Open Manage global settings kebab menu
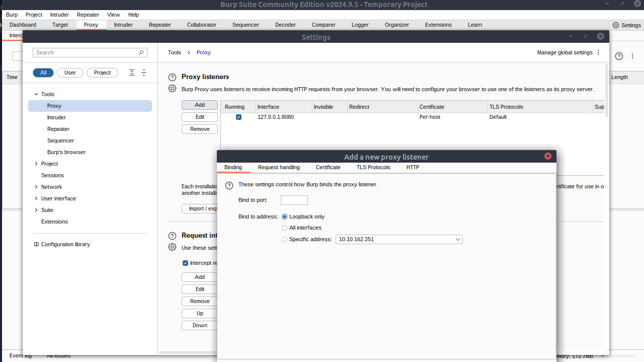 pos(598,52)
